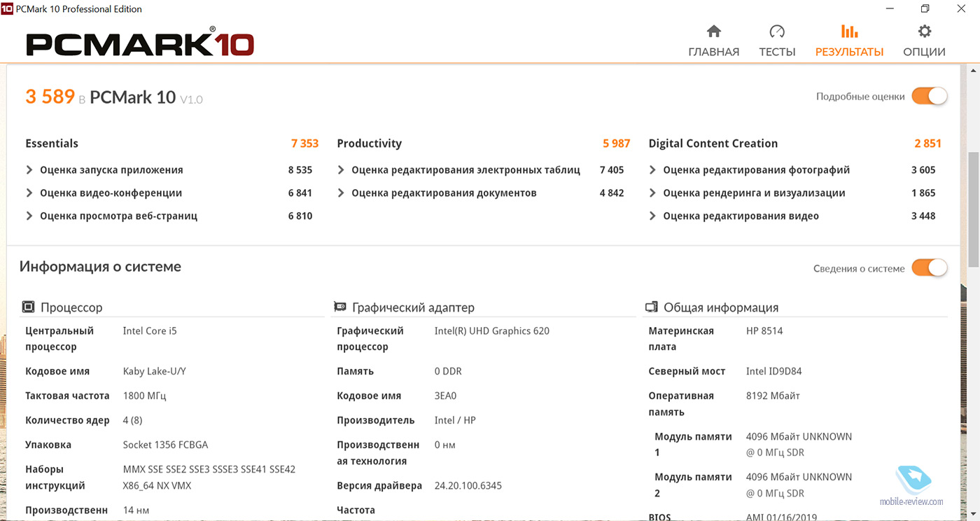Click the Процессор chip icon

28,307
